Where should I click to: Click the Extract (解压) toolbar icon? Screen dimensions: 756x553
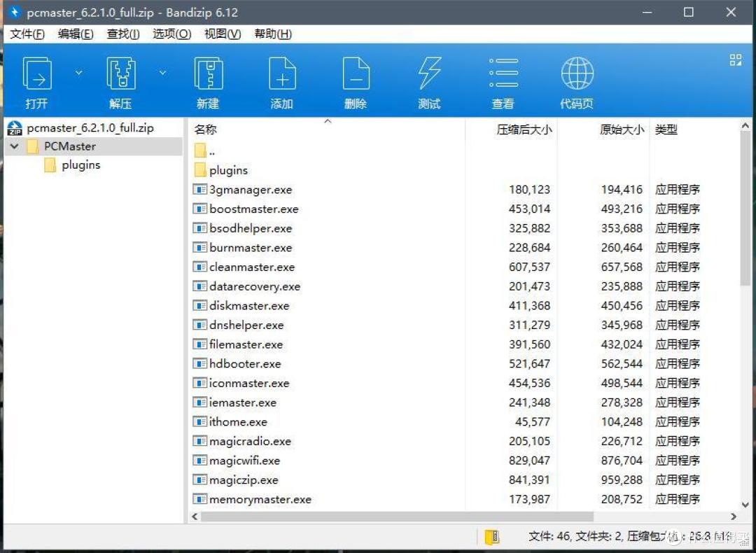click(120, 73)
